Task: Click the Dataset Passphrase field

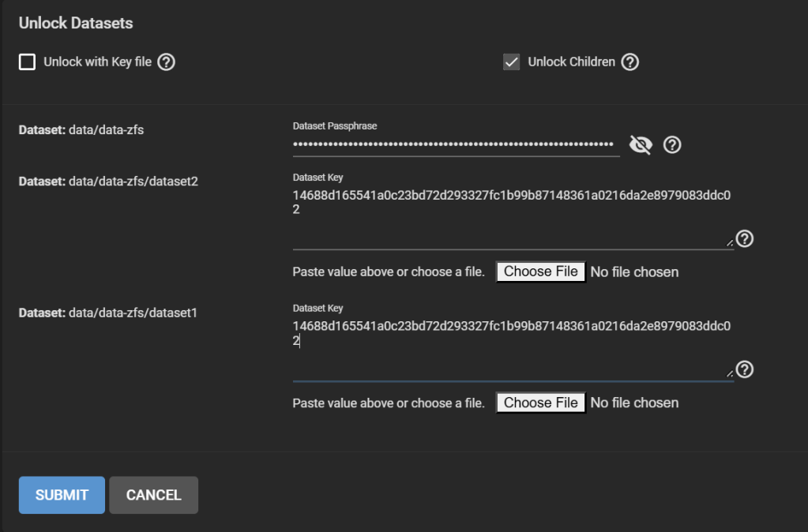Action: pos(453,144)
